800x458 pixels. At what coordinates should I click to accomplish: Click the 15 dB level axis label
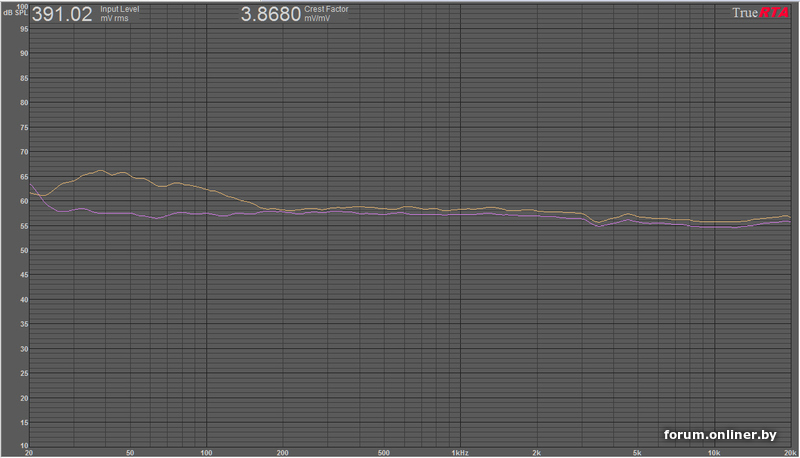point(24,423)
